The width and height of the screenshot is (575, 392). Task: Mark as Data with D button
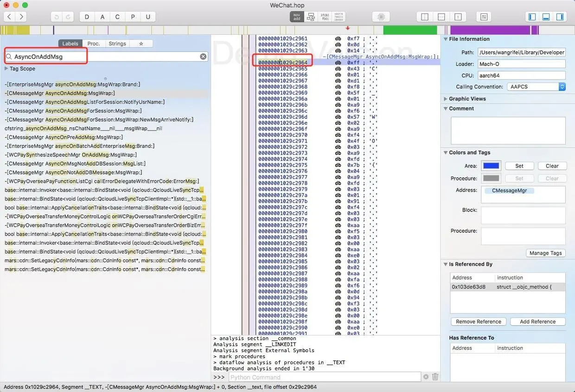pyautogui.click(x=87, y=17)
